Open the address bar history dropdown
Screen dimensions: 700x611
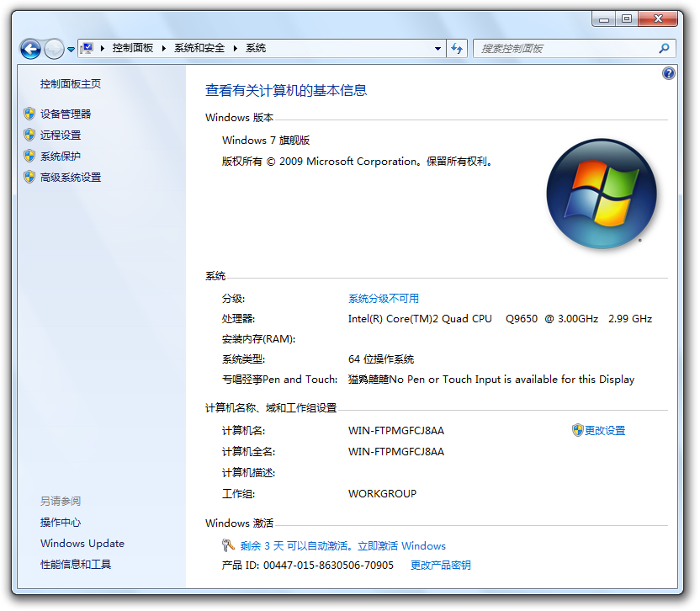[438, 49]
